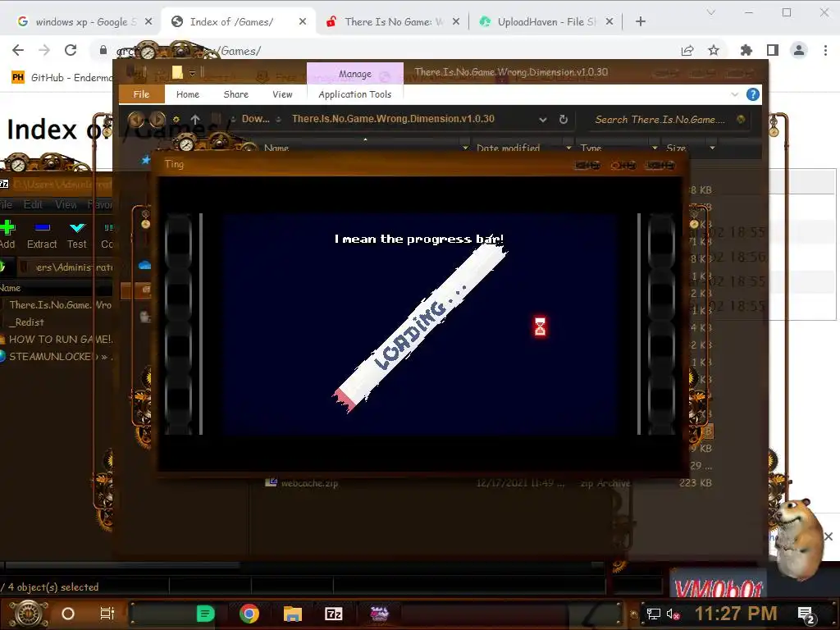Screen dimensions: 840x630
Task: Click the hourglass icon in the game
Action: 540,326
